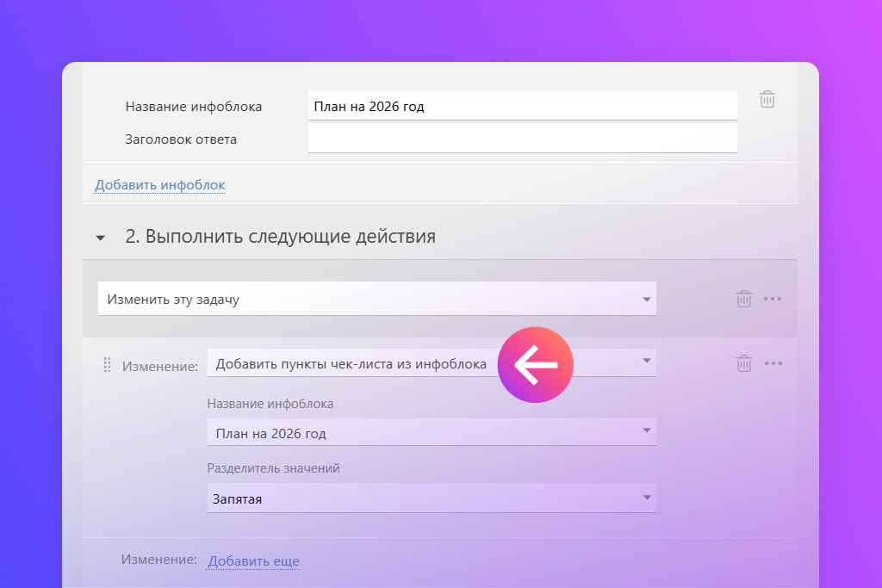The image size is (882, 588).
Task: Grab the drag handle left of "Изменение"
Action: click(108, 365)
